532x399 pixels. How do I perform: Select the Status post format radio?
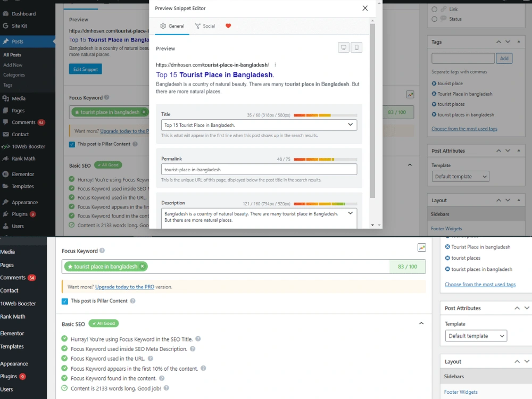click(x=434, y=19)
